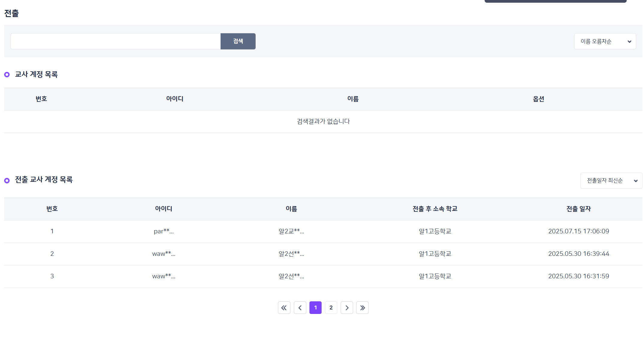The image size is (644, 337).
Task: Click the 전출 후 소속 학교 header
Action: click(435, 209)
